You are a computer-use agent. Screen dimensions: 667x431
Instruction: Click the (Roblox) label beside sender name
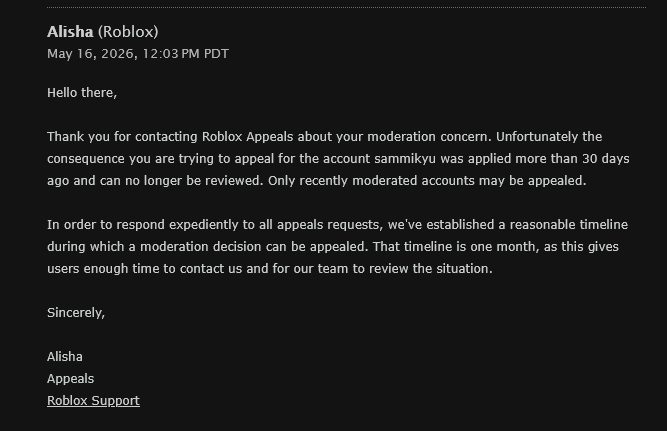click(128, 32)
